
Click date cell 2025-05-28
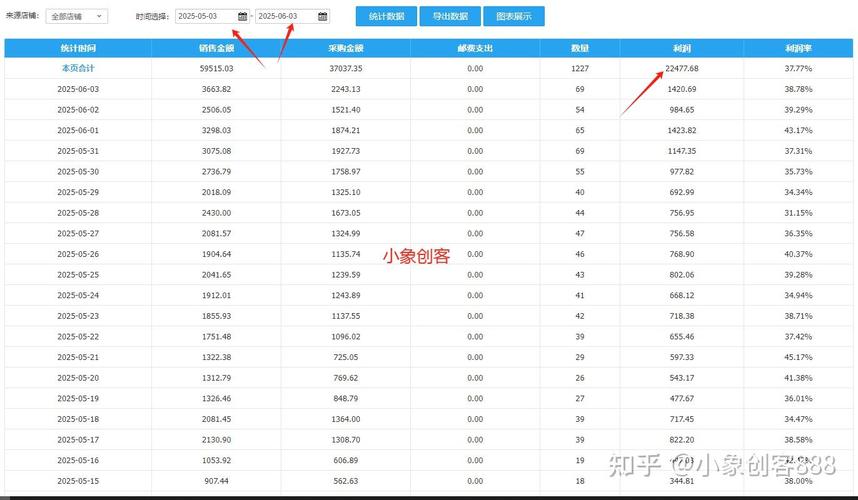tap(78, 213)
